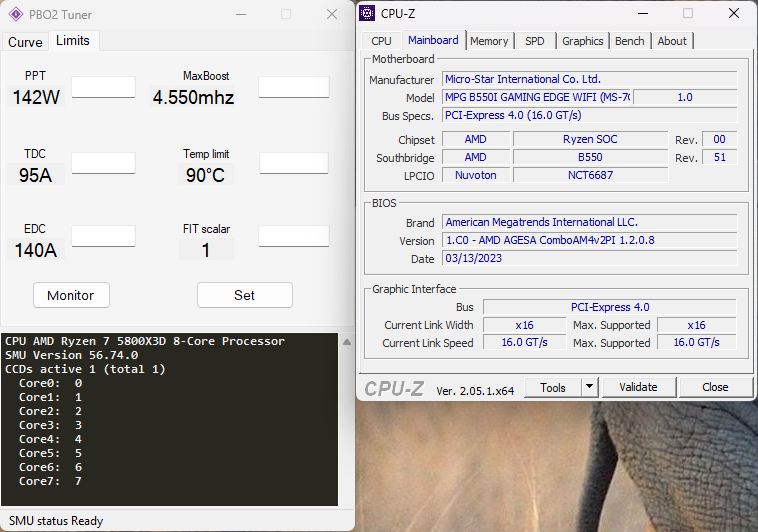Go to the Graphics tab in CPU-Z
This screenshot has width=758, height=532.
coord(583,41)
